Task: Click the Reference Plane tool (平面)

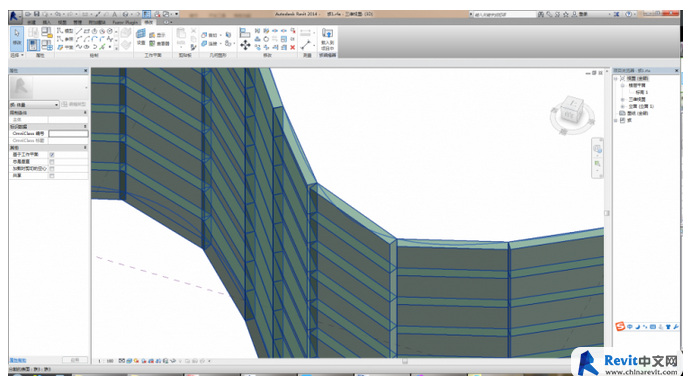Action: [65, 47]
